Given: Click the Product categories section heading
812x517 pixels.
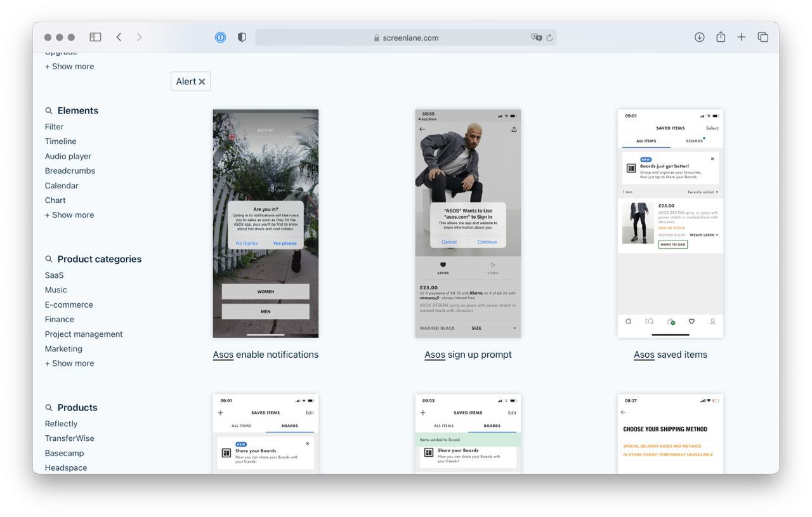Looking at the screenshot, I should (100, 259).
